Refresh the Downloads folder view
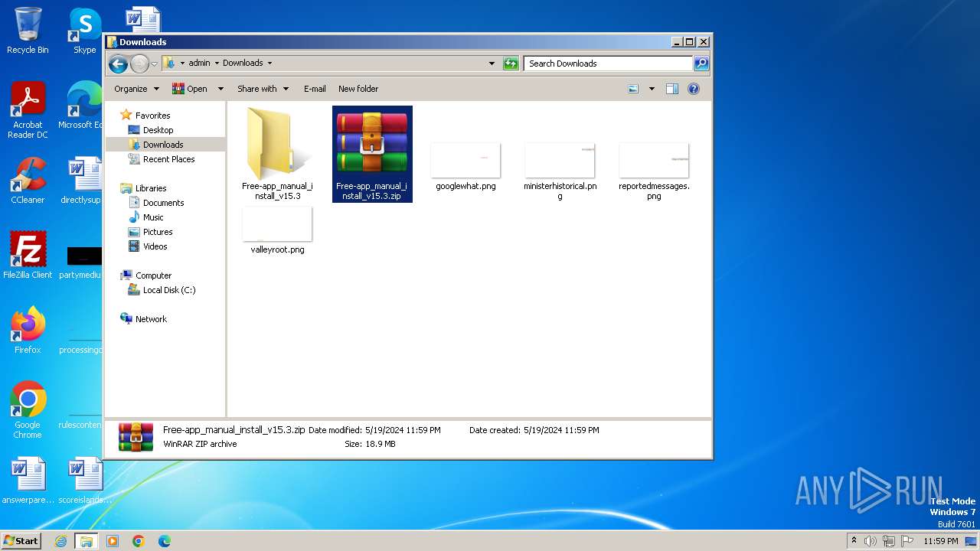The width and height of the screenshot is (980, 551). pos(511,64)
